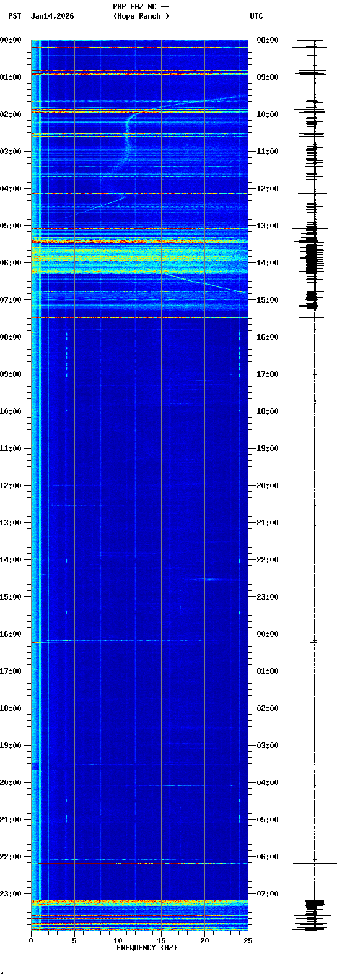This screenshot has height=980, width=342.
Task: Click the frequency axis '20' tick label
Action: point(204,941)
